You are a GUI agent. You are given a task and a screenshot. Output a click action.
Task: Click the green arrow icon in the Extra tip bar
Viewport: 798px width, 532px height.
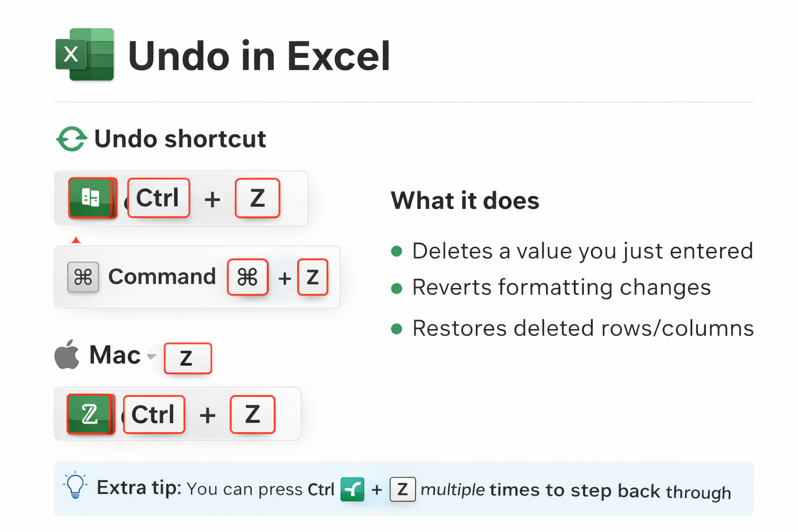click(x=352, y=489)
